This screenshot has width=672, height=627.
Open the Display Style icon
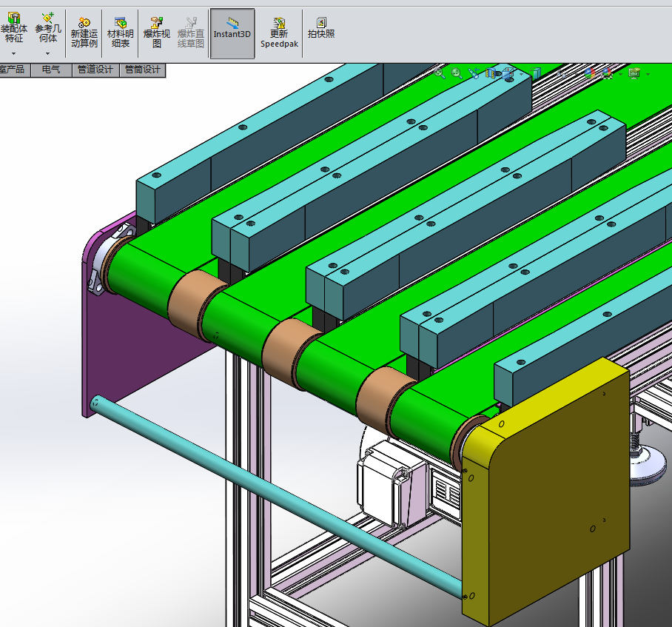coord(535,73)
